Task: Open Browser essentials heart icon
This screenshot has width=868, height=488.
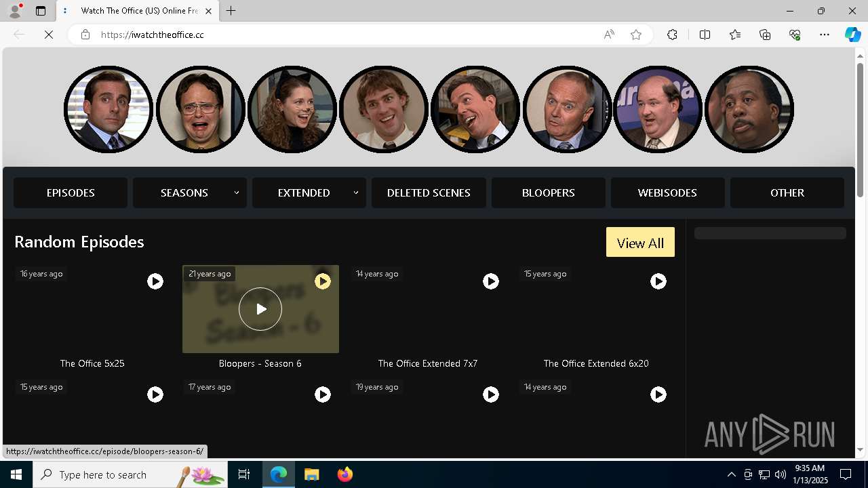Action: (795, 35)
